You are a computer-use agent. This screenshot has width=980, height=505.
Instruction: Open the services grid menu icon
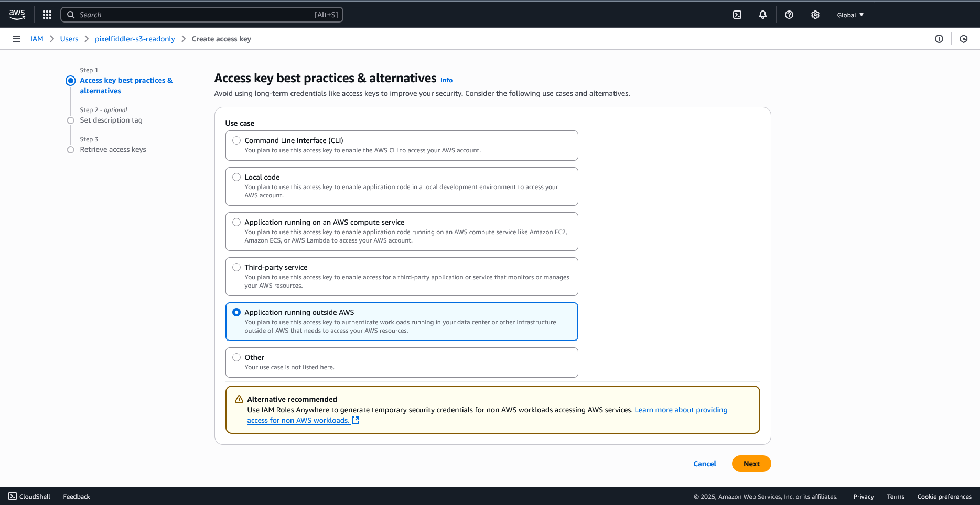pos(47,15)
